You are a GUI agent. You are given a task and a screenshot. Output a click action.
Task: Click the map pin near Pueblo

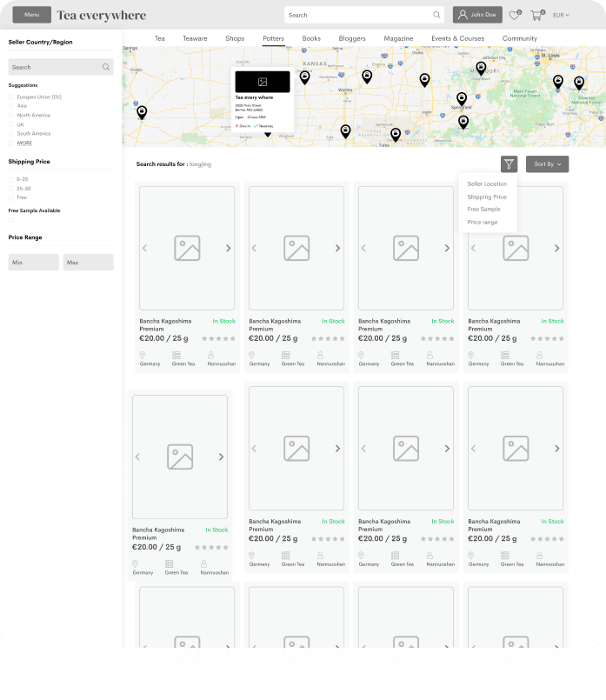point(142,112)
